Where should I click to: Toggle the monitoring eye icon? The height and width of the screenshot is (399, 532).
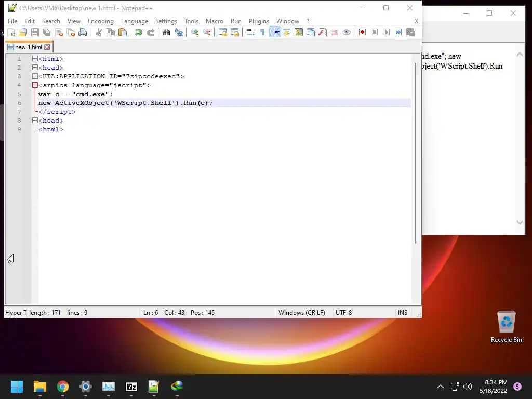[347, 32]
